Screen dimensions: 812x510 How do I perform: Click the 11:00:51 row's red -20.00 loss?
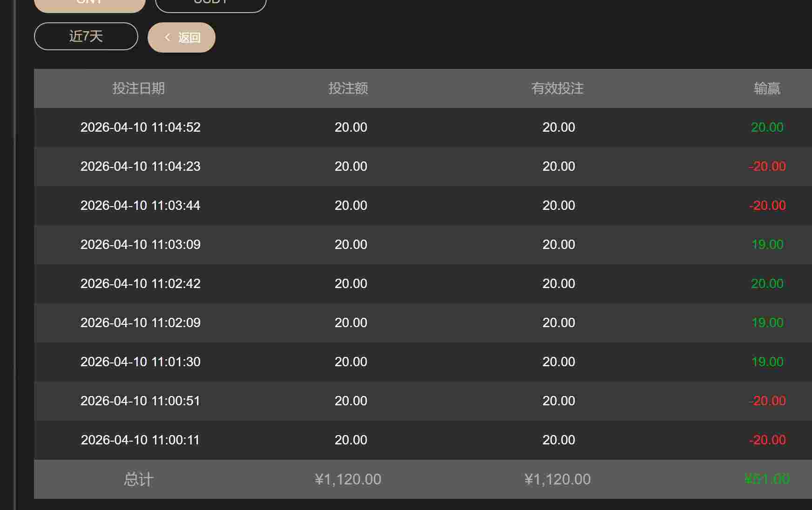767,401
